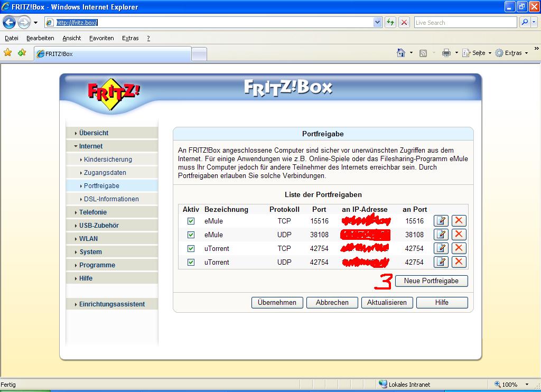Edit the uTorrent UDP 42754 port rule
Viewport: 541px width, 392px height.
click(441, 262)
